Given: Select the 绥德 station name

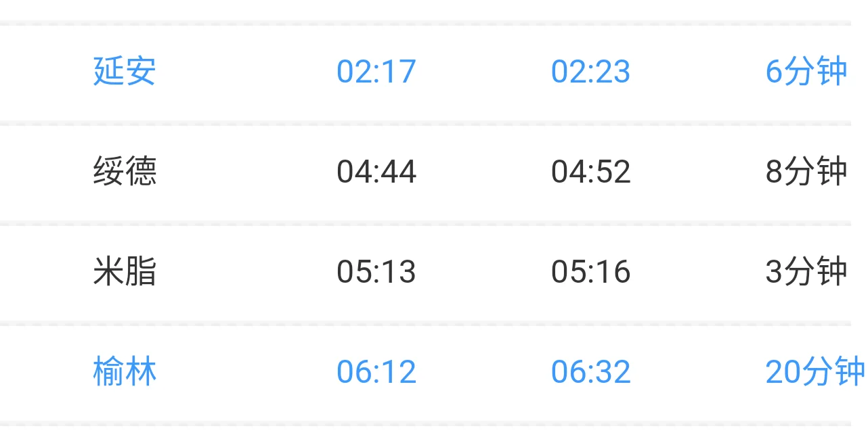Looking at the screenshot, I should 125,171.
